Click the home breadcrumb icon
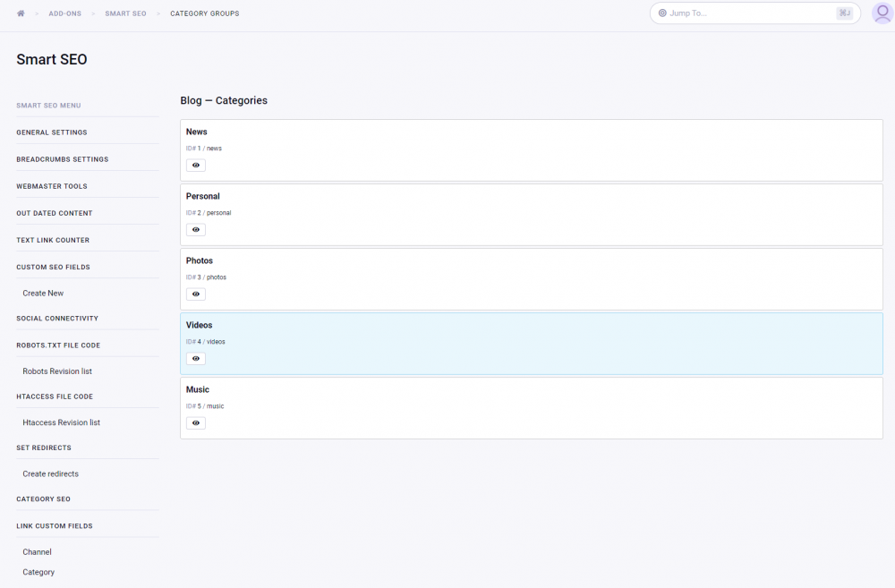This screenshot has width=895, height=588. pyautogui.click(x=20, y=13)
